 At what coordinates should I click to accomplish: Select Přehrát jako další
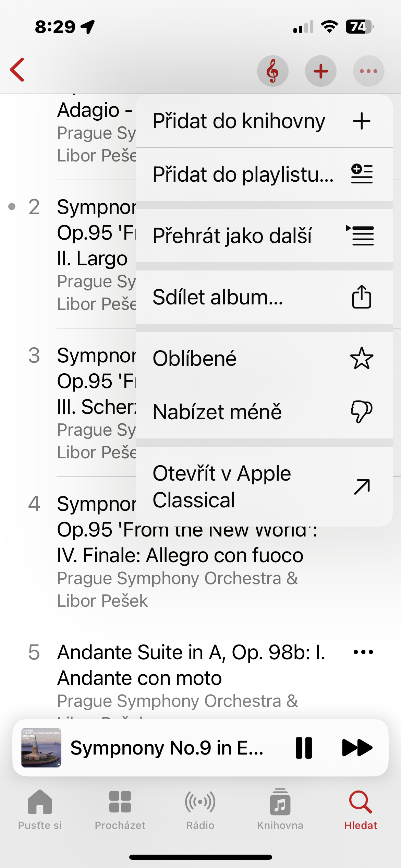pyautogui.click(x=264, y=236)
